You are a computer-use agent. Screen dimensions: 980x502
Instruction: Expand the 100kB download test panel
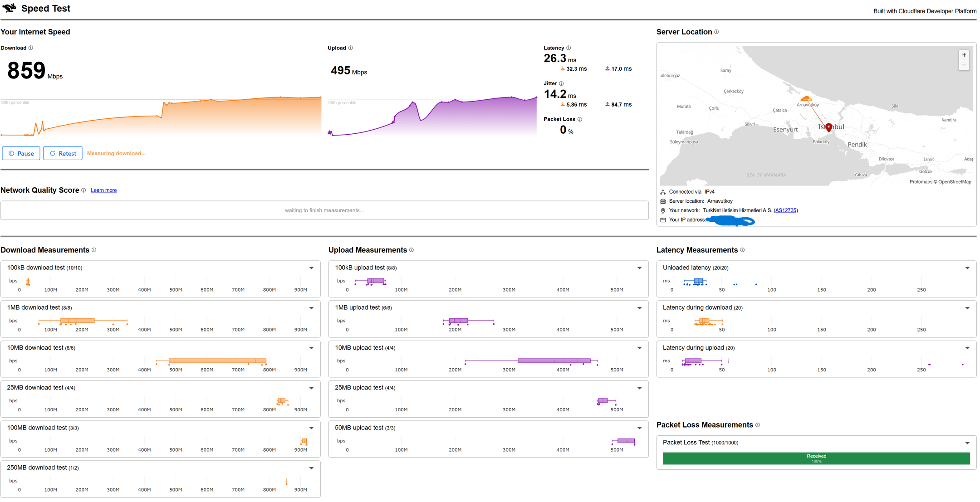point(311,268)
